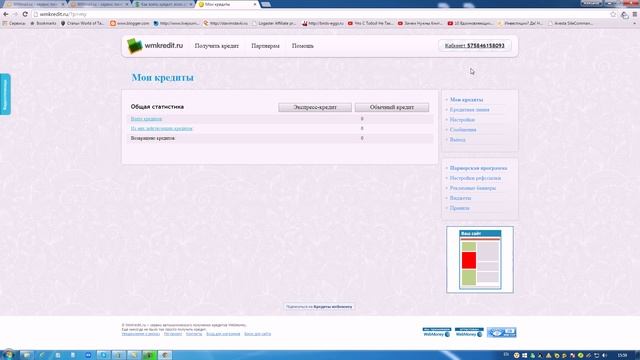Screen dimensions: 640x360
Task: Open the 'Из них действующих кредитов' link
Action: coord(161,129)
